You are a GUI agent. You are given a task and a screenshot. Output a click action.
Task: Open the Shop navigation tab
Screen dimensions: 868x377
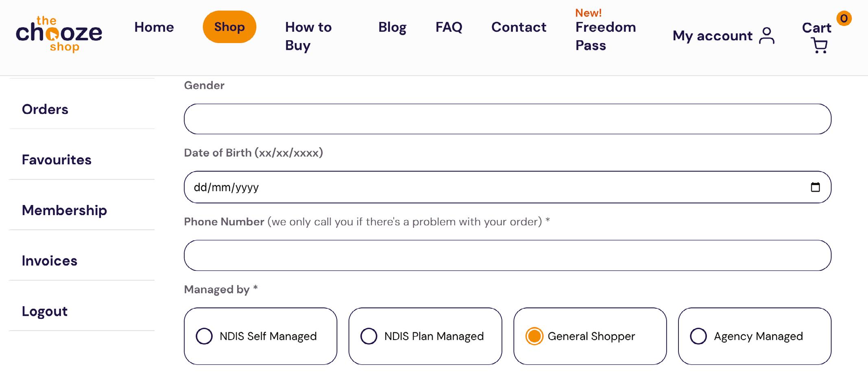(229, 27)
